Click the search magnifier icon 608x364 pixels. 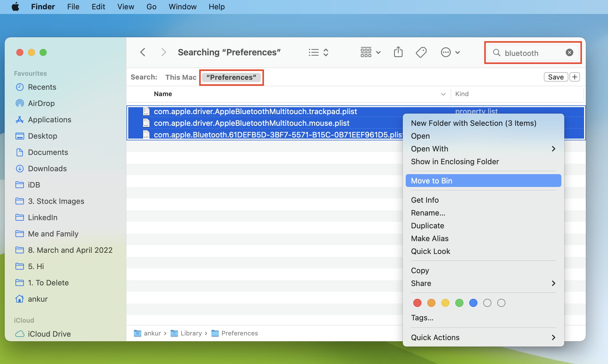pos(497,53)
